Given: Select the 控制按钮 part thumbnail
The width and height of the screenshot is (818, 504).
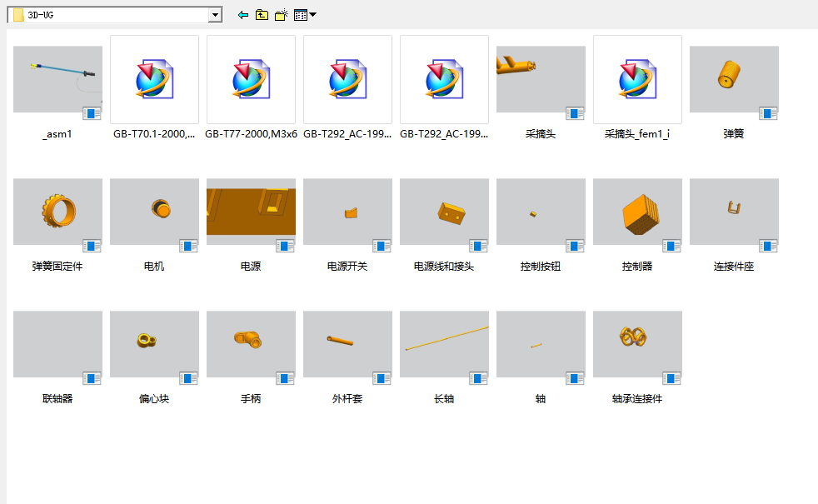Looking at the screenshot, I should [x=541, y=212].
